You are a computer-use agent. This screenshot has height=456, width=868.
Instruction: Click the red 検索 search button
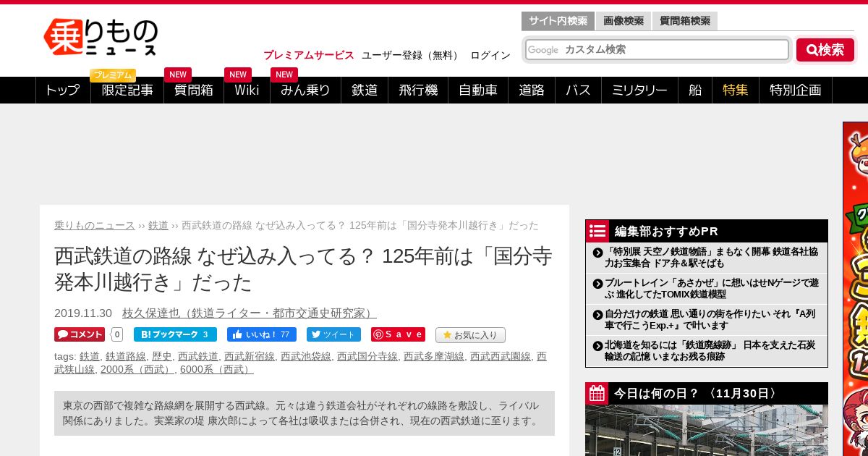(825, 50)
